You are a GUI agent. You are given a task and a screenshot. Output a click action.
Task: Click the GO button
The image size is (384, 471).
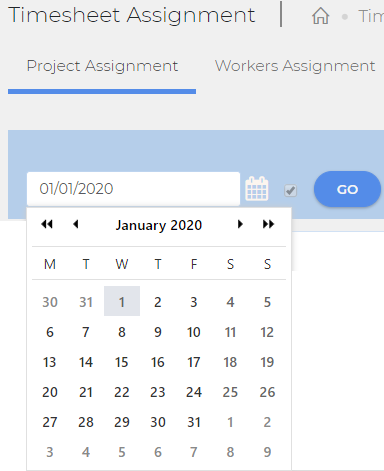(347, 189)
